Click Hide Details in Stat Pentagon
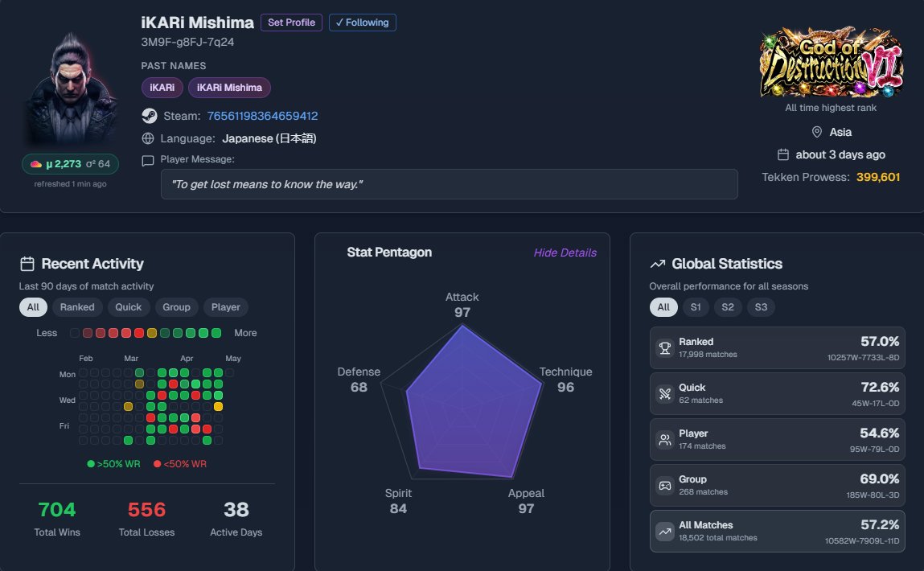924x571 pixels. [565, 253]
